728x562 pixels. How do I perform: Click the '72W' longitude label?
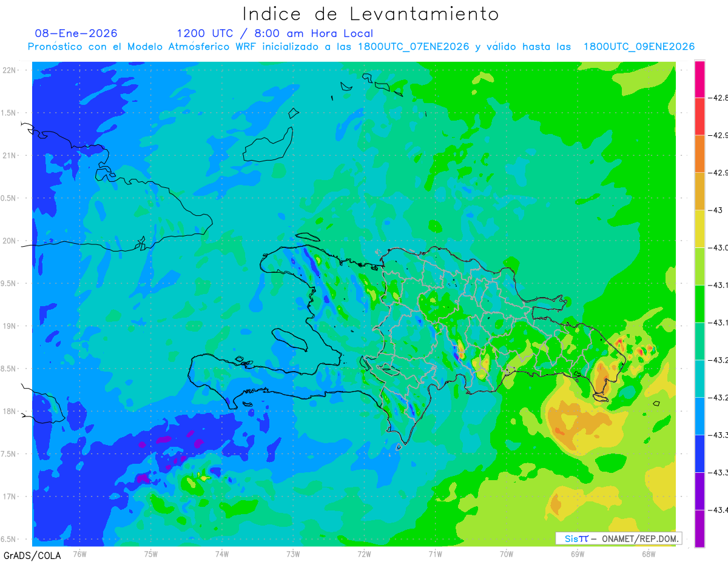tap(364, 553)
